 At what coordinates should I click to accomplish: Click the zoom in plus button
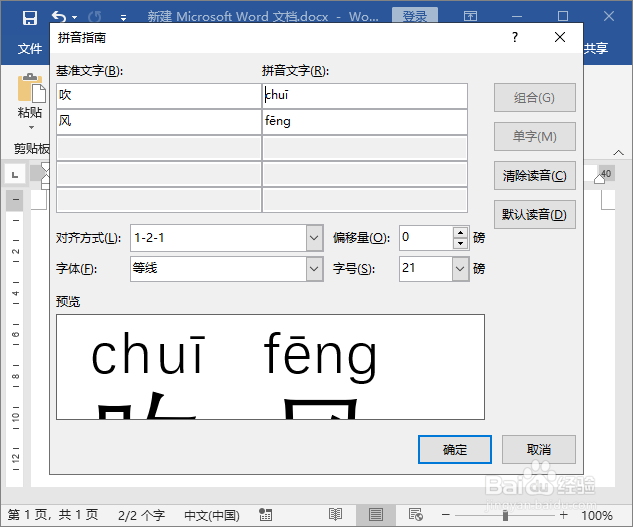[x=564, y=515]
